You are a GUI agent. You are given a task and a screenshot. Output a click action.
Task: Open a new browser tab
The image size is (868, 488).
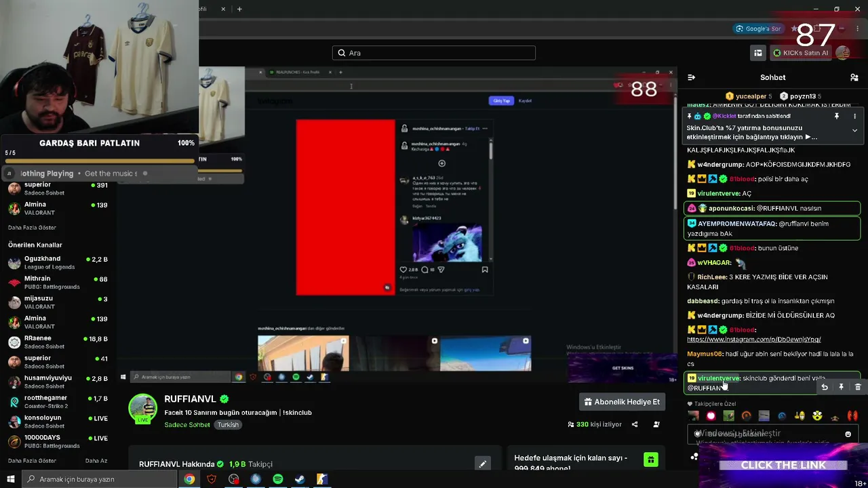point(239,9)
